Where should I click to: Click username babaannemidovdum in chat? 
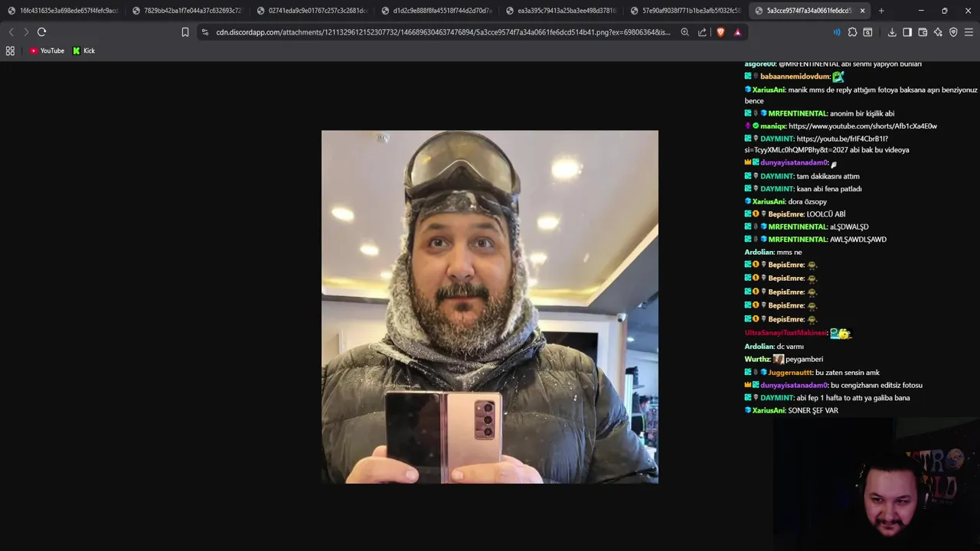click(x=795, y=77)
